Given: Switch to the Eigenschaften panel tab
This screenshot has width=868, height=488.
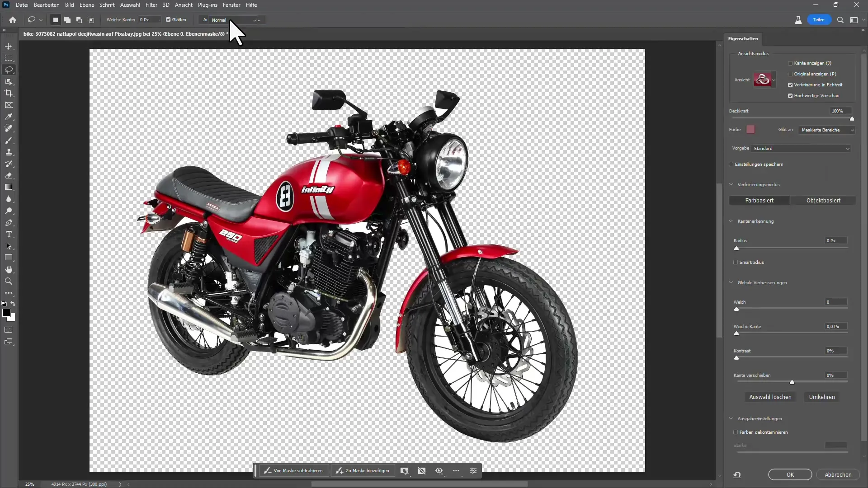Looking at the screenshot, I should pos(743,39).
